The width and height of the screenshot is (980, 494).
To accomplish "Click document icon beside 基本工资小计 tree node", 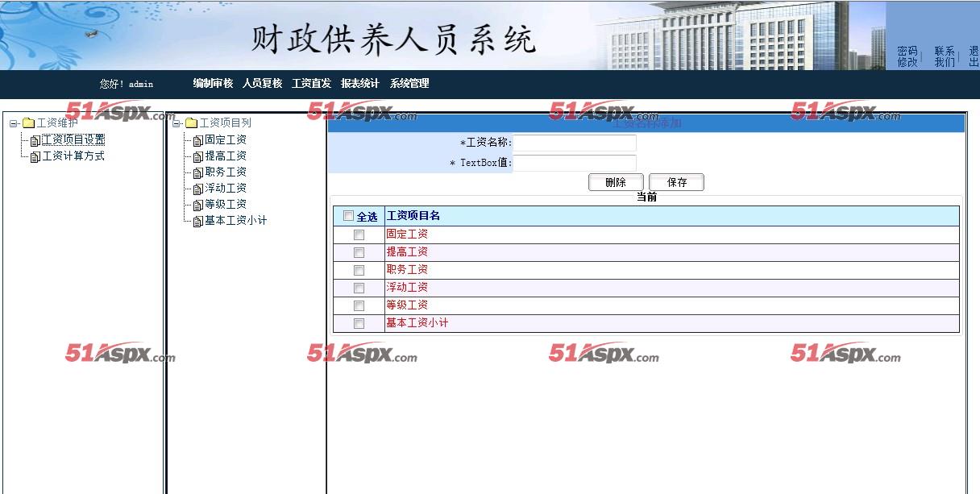I will [198, 221].
